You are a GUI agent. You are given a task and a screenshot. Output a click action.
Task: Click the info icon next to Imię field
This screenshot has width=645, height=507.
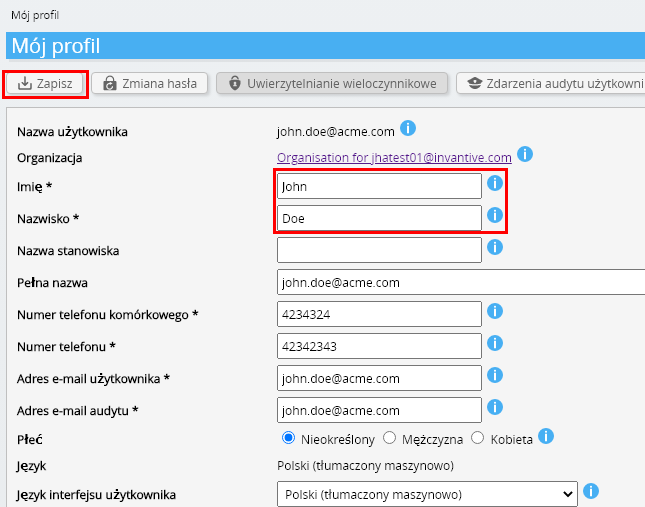point(495,183)
